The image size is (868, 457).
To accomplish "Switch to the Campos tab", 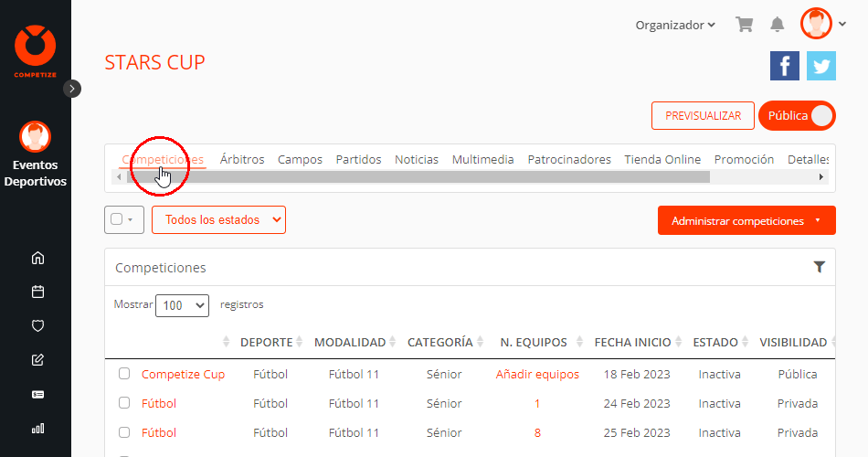I will click(300, 160).
